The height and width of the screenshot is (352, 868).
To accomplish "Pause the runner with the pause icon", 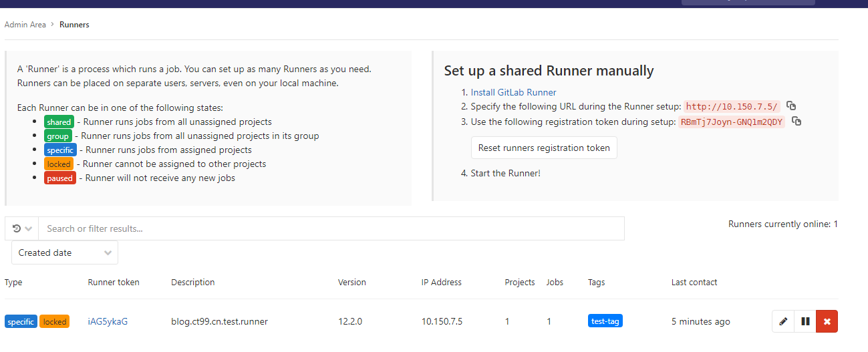I will [805, 321].
